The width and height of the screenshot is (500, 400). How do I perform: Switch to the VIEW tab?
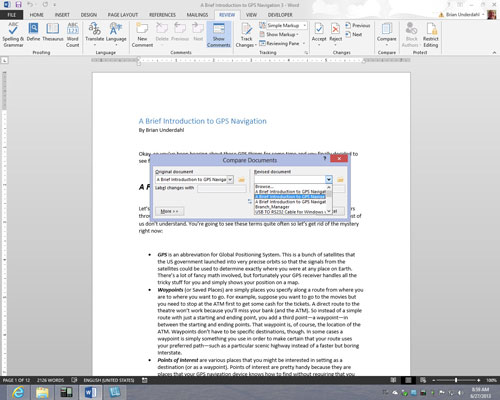pyautogui.click(x=251, y=15)
